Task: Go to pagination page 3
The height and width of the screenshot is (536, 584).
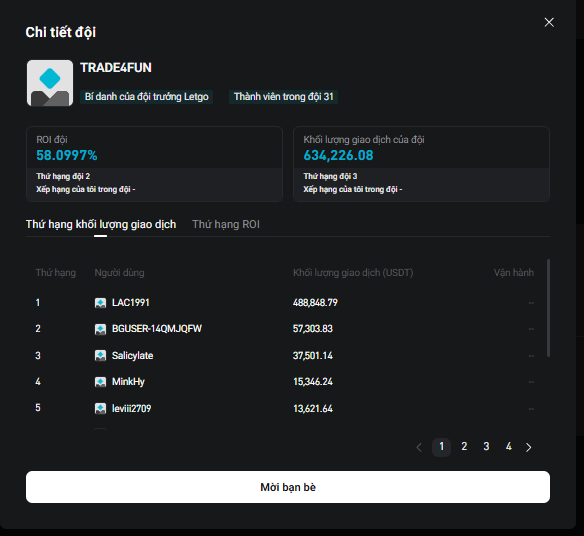Action: pos(486,446)
